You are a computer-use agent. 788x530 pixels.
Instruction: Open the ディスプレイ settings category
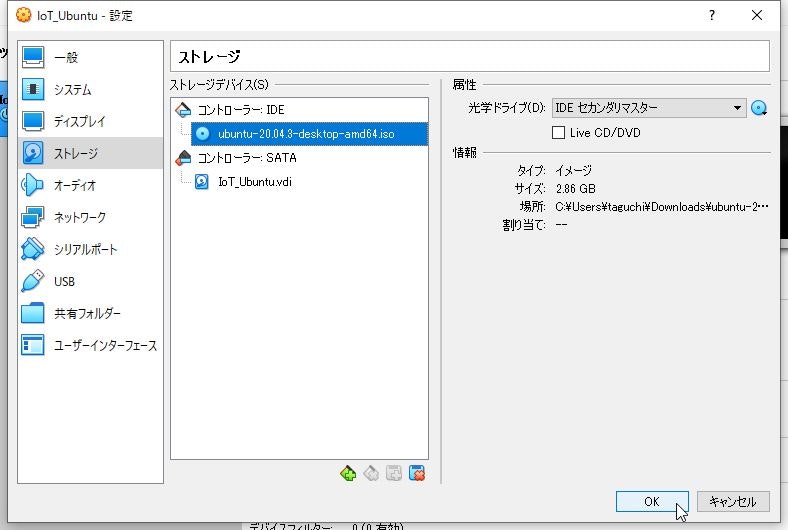pos(90,121)
